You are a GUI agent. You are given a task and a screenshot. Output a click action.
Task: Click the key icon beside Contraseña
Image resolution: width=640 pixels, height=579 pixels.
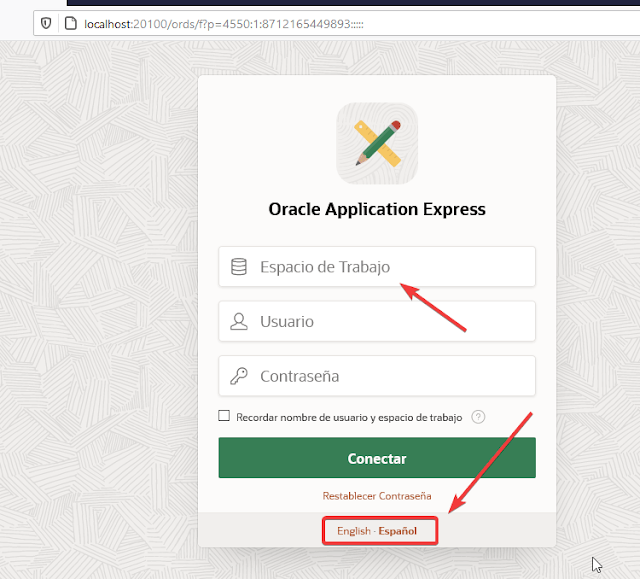click(x=238, y=377)
